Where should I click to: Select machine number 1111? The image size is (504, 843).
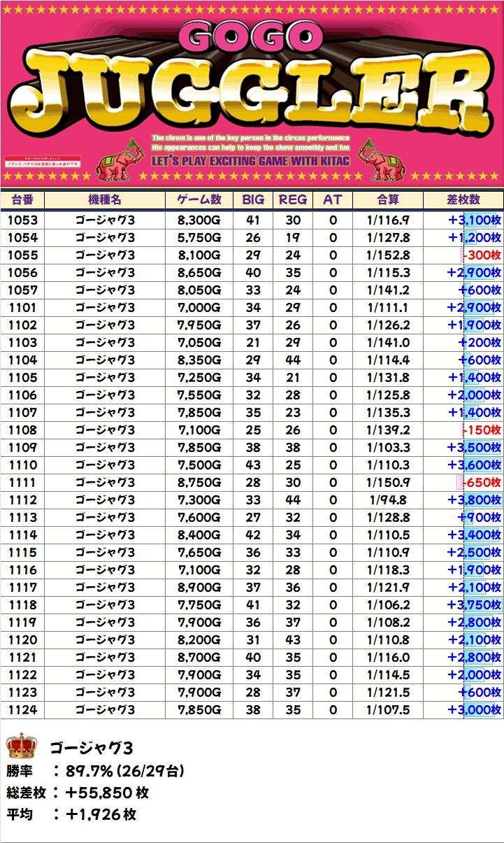click(x=22, y=483)
